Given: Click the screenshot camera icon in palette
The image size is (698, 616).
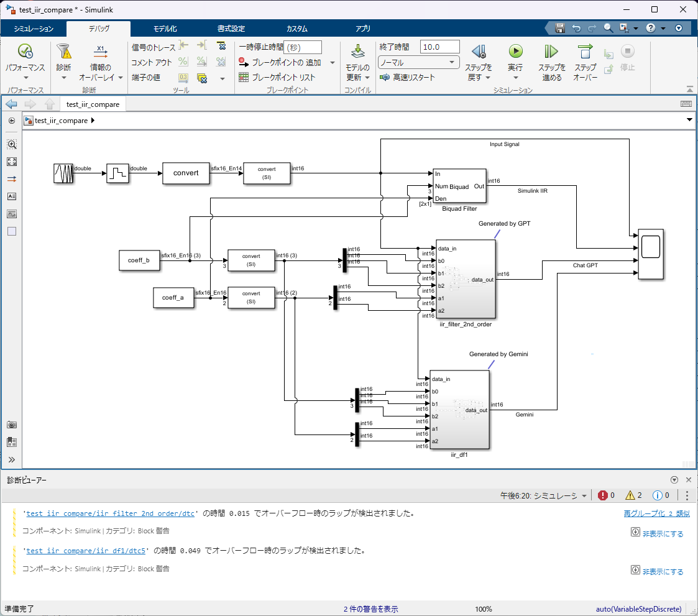Looking at the screenshot, I should [x=12, y=425].
